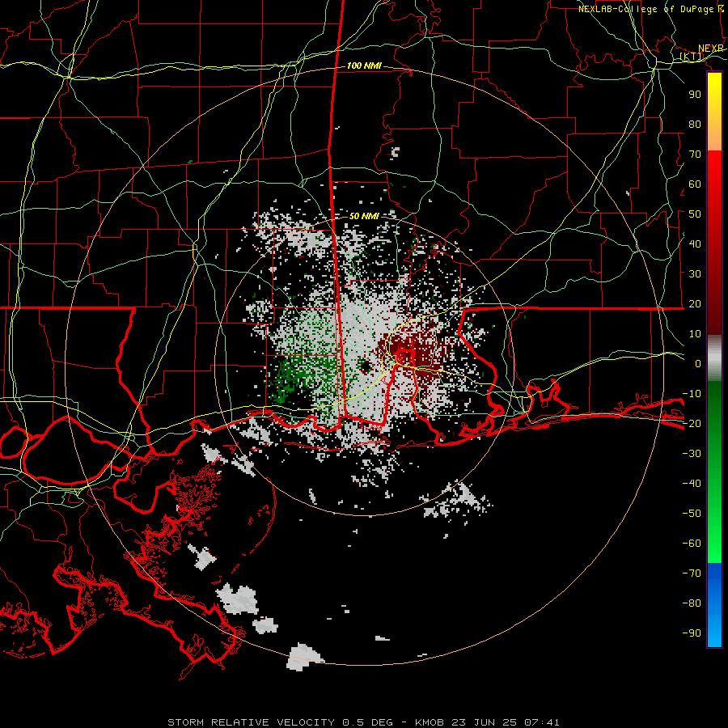The height and width of the screenshot is (728, 728).
Task: Click the -60 value on the color scale
Action: click(692, 544)
